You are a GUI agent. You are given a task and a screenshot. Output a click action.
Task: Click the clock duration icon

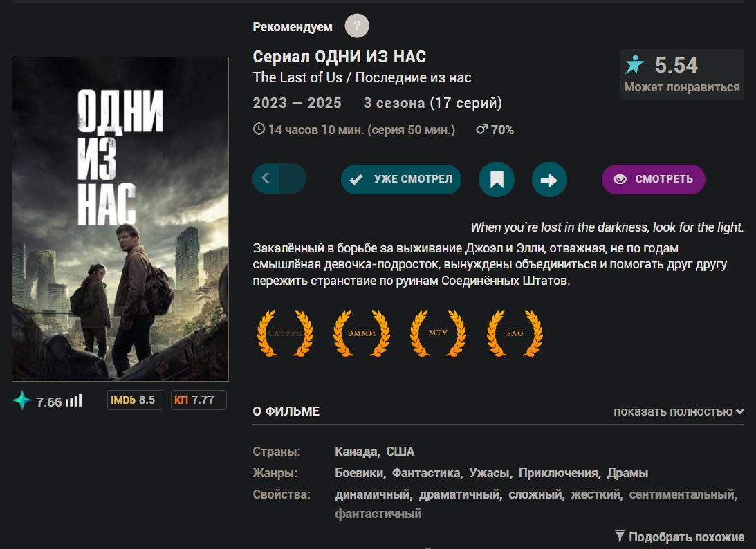click(x=259, y=129)
